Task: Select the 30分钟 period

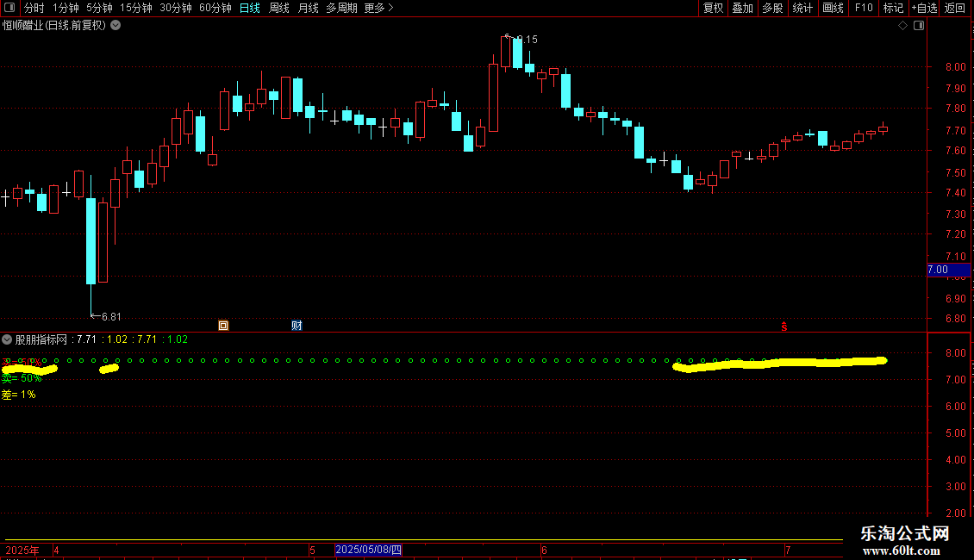Action: click(x=175, y=8)
